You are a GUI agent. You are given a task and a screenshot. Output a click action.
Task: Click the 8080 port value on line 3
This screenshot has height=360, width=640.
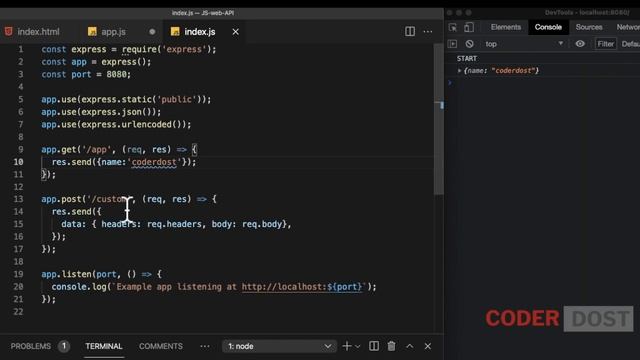116,74
